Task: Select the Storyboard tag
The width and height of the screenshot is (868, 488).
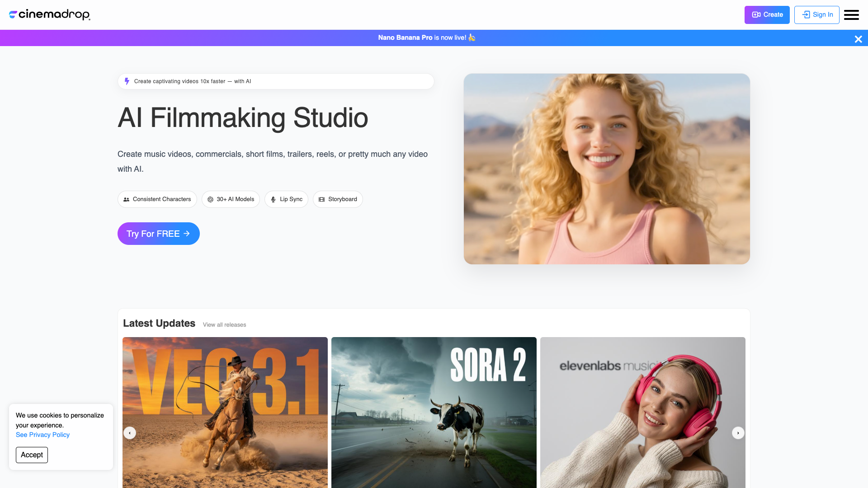Action: (x=338, y=199)
